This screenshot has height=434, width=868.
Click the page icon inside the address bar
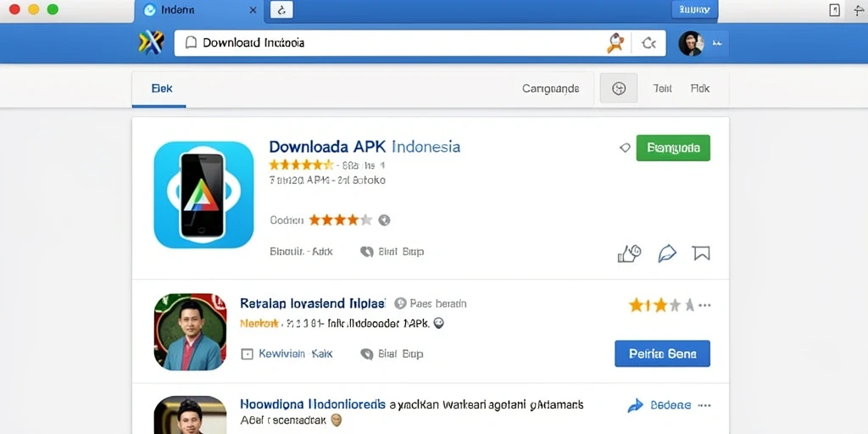tap(191, 42)
